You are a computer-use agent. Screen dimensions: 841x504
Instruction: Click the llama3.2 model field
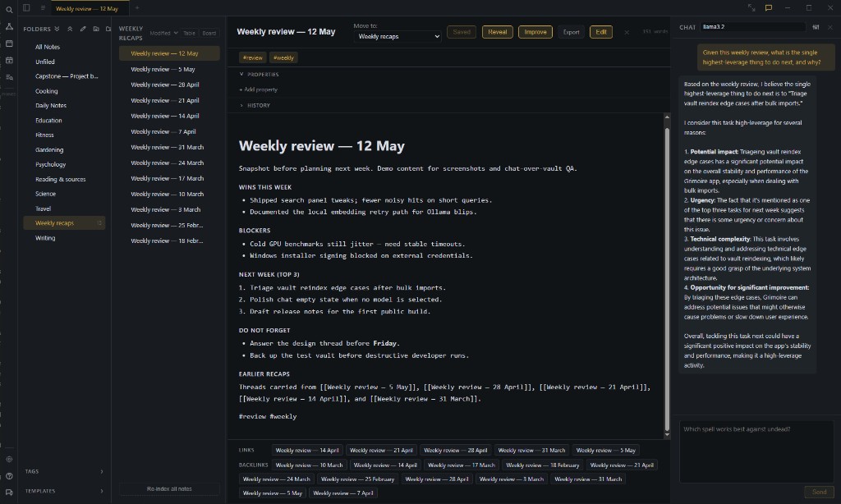[x=752, y=27]
